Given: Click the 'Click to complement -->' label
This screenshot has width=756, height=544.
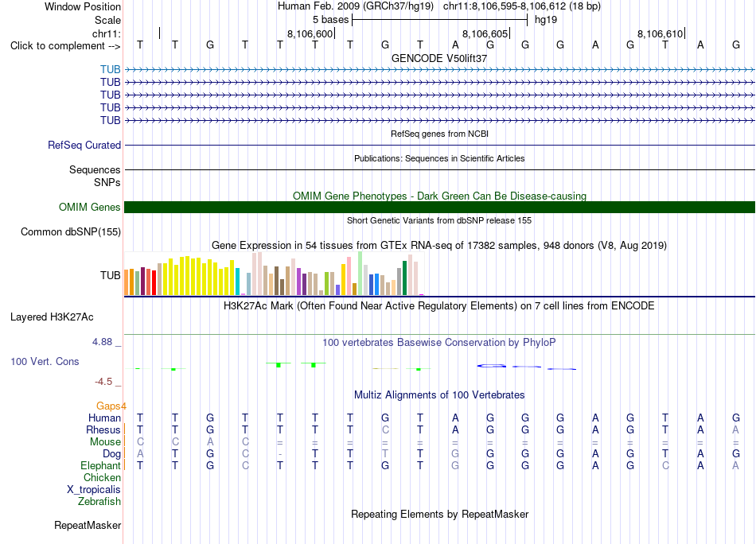Looking at the screenshot, I should tap(65, 46).
